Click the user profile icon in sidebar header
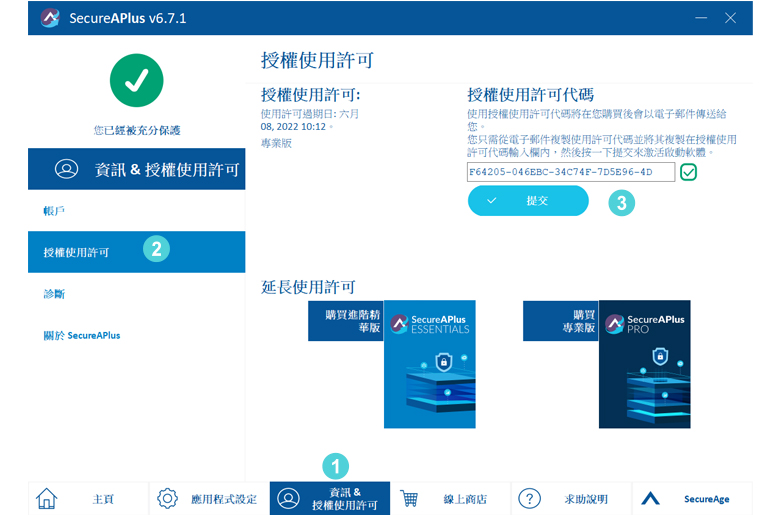This screenshot has height=515, width=780. (66, 169)
